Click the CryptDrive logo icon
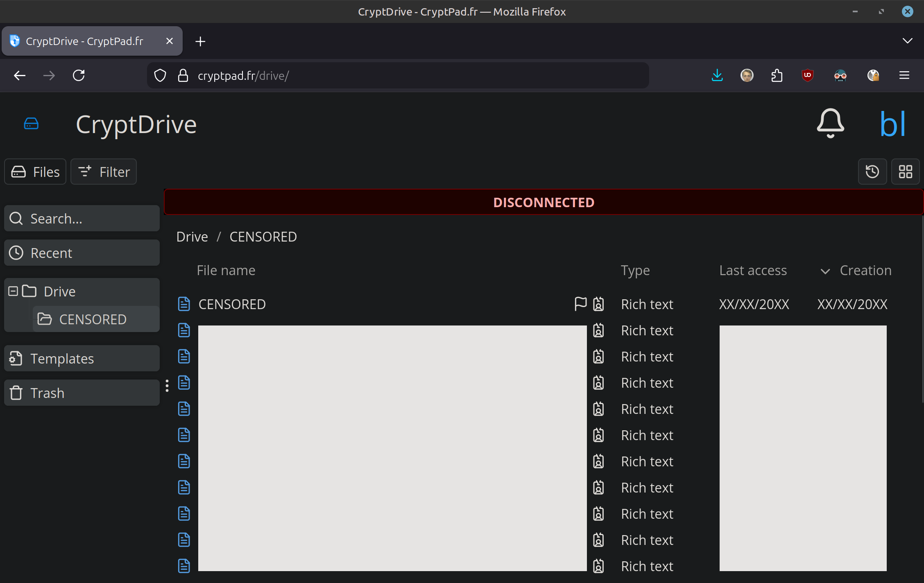This screenshot has height=583, width=924. (x=31, y=124)
